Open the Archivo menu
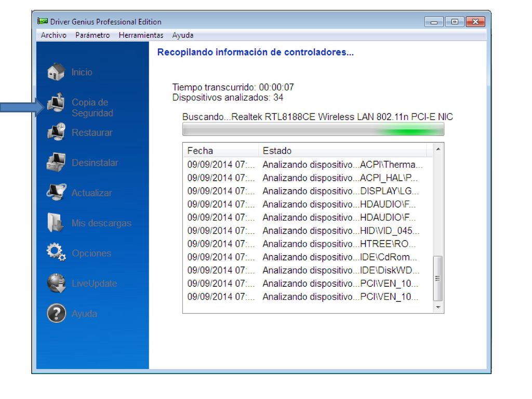 pyautogui.click(x=54, y=35)
